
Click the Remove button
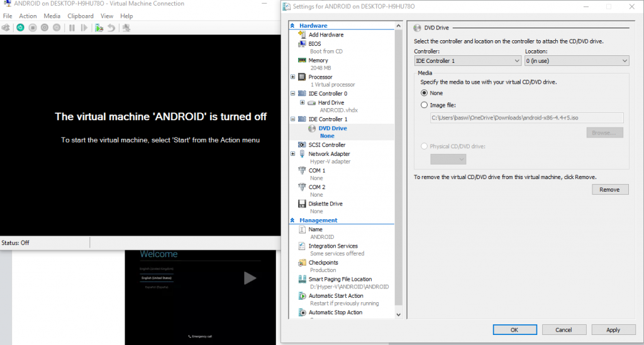pyautogui.click(x=610, y=190)
